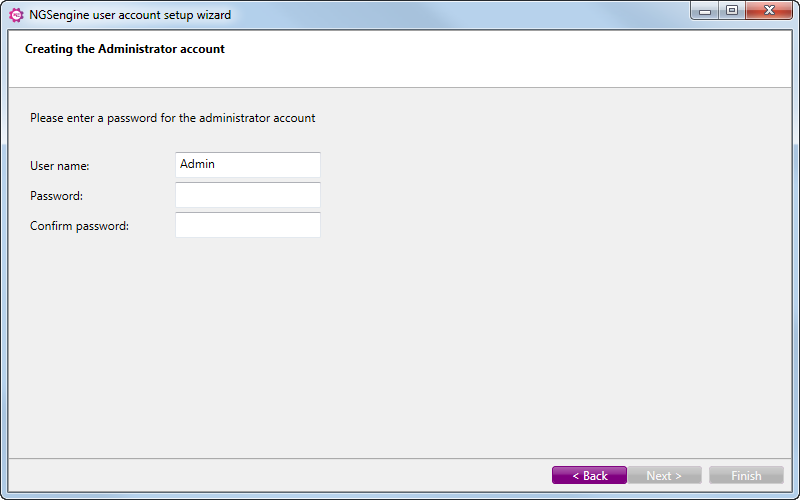Click into the Password input field

(248, 195)
